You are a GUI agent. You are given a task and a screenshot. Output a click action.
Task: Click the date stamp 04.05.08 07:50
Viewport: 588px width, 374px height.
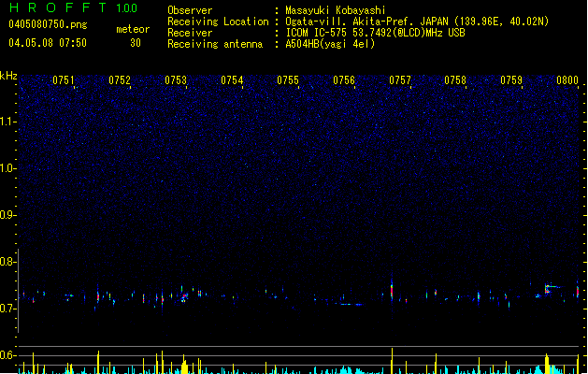(48, 43)
